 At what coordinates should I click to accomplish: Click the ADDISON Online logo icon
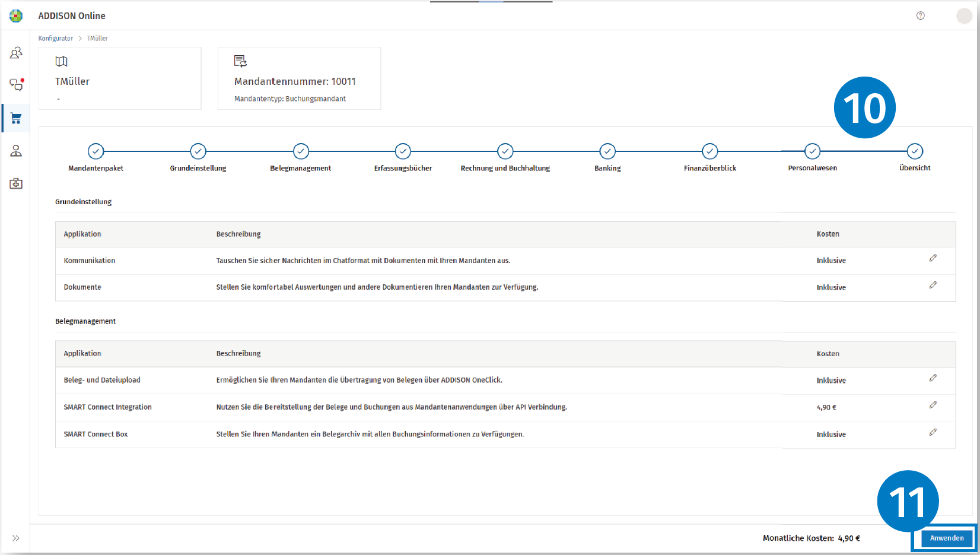point(16,16)
